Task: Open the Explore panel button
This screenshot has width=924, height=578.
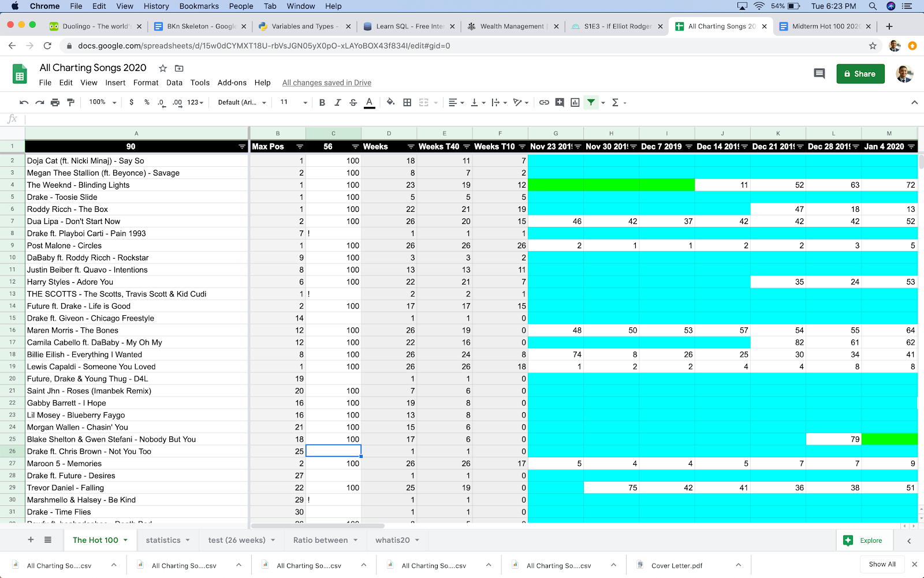Action: point(863,540)
